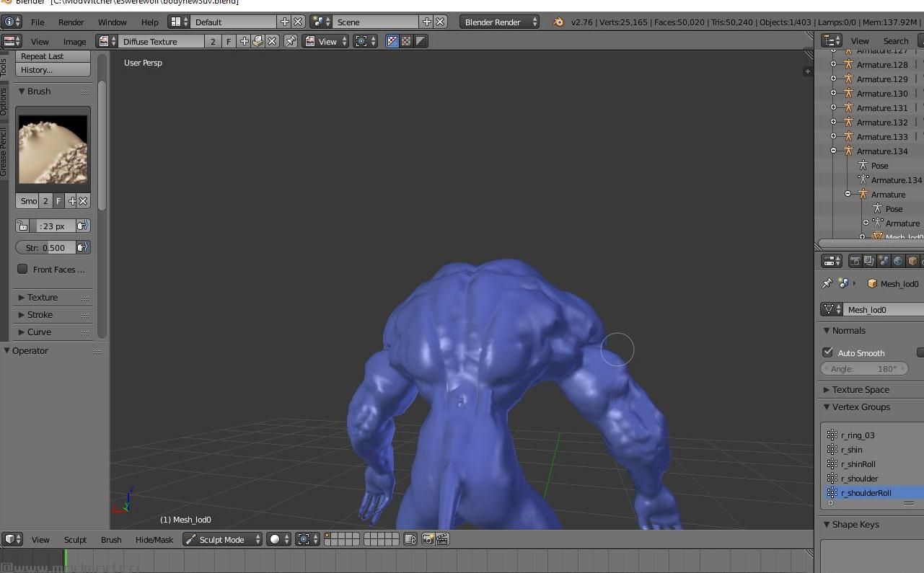Toggle properties context pin icon

pos(827,283)
